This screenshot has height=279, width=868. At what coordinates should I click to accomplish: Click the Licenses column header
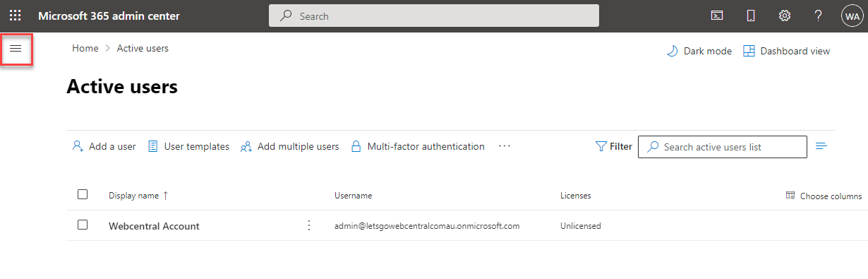point(576,196)
